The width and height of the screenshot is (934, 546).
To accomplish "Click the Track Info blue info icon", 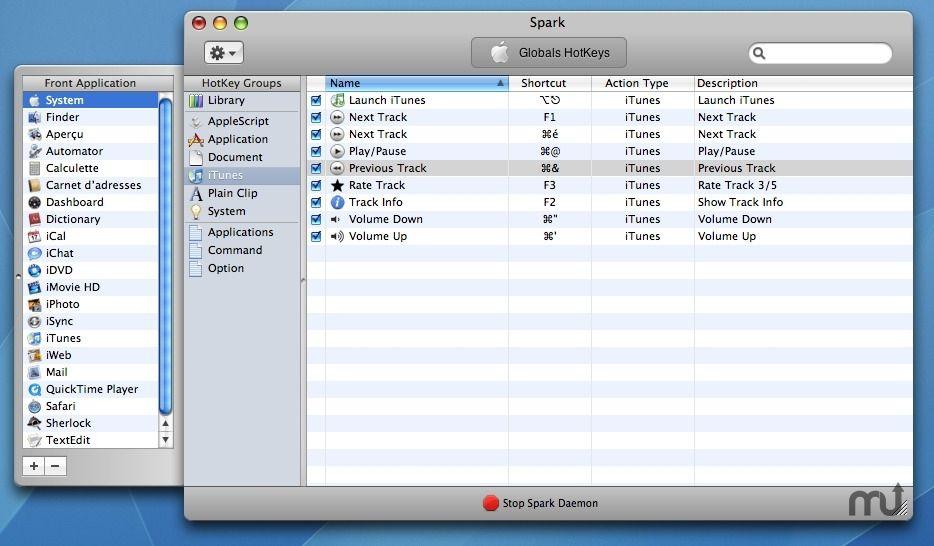I will [x=337, y=202].
